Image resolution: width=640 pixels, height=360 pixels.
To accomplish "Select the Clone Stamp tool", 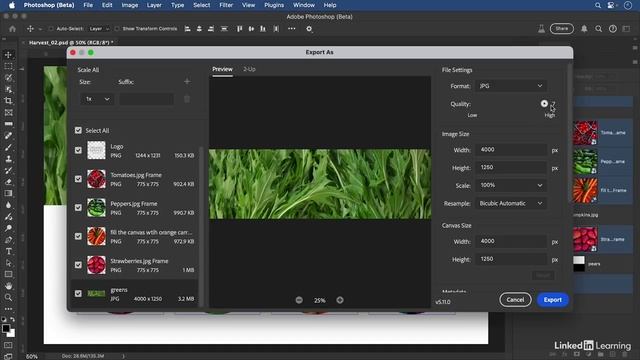I will pos(9,159).
